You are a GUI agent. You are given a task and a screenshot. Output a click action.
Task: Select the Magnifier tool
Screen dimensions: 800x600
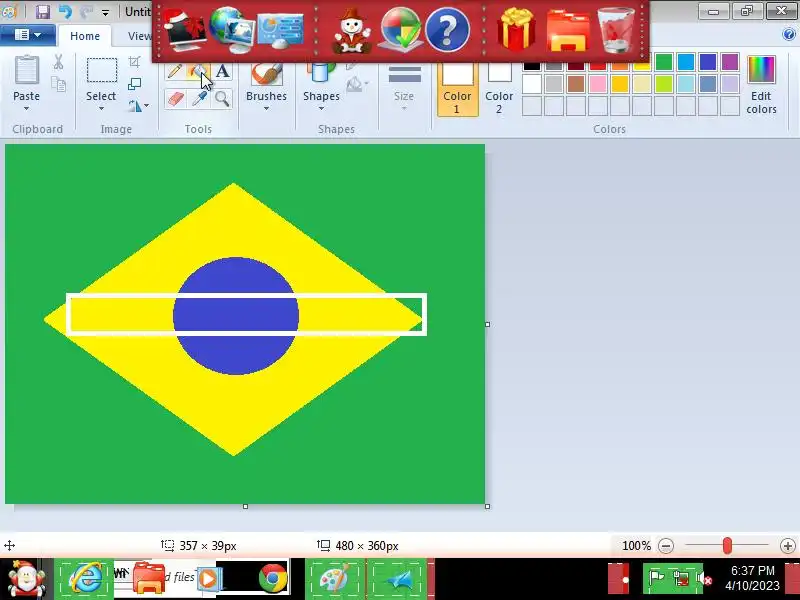point(222,98)
